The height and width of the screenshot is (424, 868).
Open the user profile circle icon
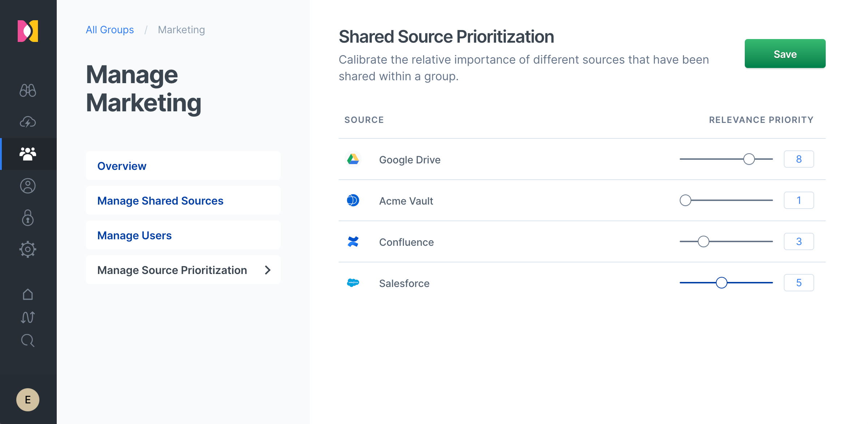click(x=28, y=186)
